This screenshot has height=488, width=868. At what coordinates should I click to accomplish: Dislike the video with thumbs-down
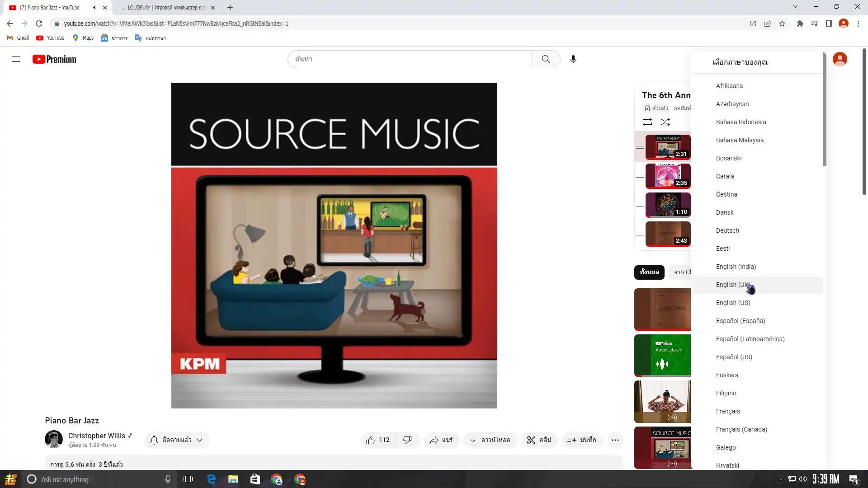point(407,440)
